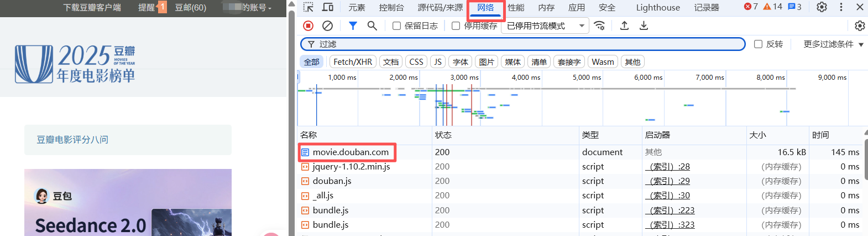This screenshot has width=868, height=236.
Task: Click the Doubao avatar icon
Action: (41, 196)
